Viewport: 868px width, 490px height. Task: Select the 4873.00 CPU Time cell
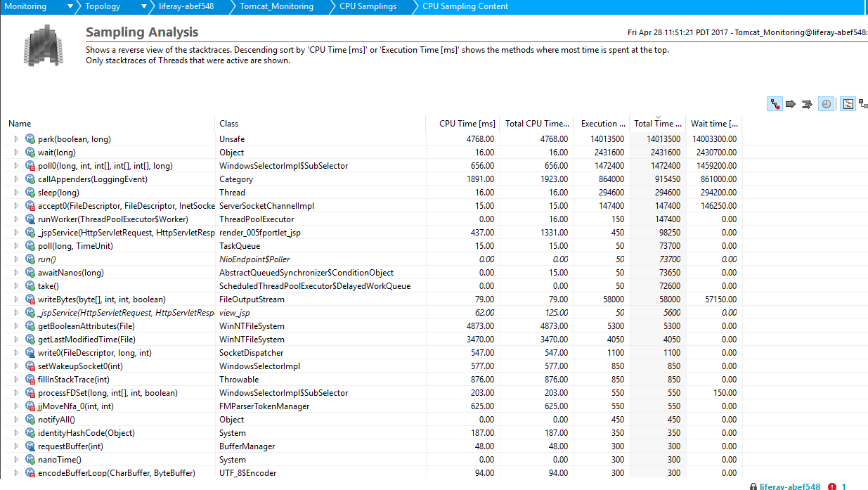(x=480, y=326)
